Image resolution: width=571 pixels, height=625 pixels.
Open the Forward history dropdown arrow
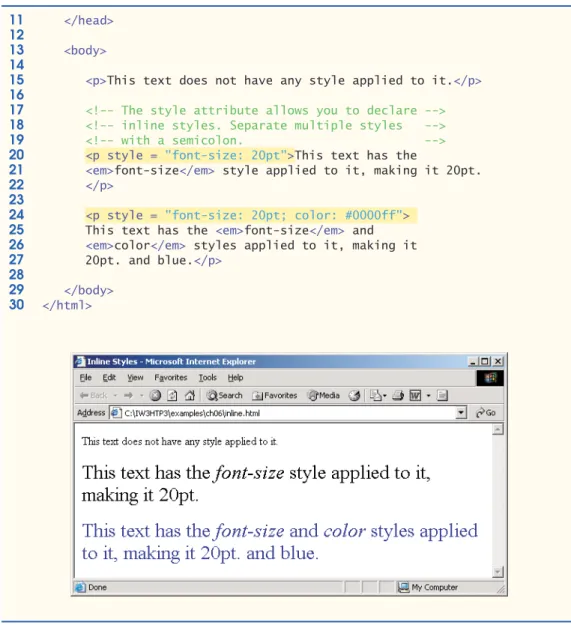click(x=141, y=395)
